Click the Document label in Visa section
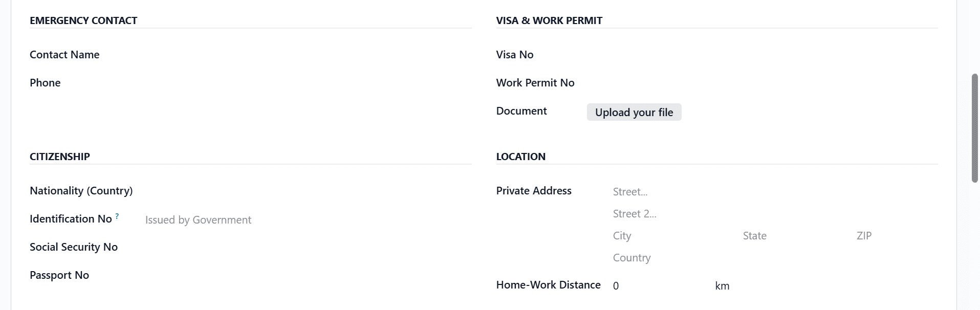The image size is (980, 310). [x=521, y=111]
